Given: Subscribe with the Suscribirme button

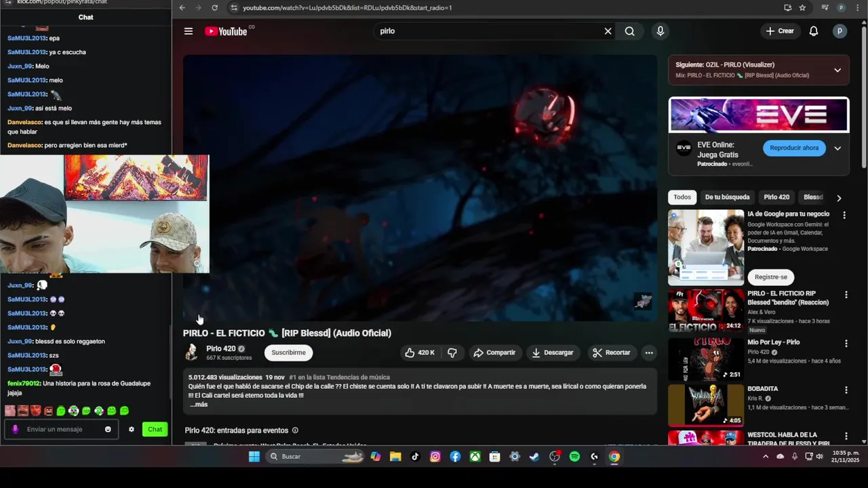Looking at the screenshot, I should (289, 352).
